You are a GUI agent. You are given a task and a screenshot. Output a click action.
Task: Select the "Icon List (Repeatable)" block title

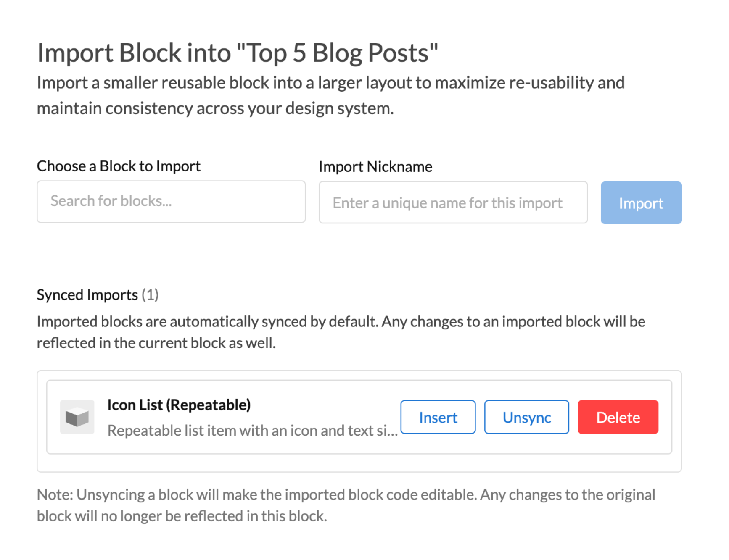click(179, 405)
